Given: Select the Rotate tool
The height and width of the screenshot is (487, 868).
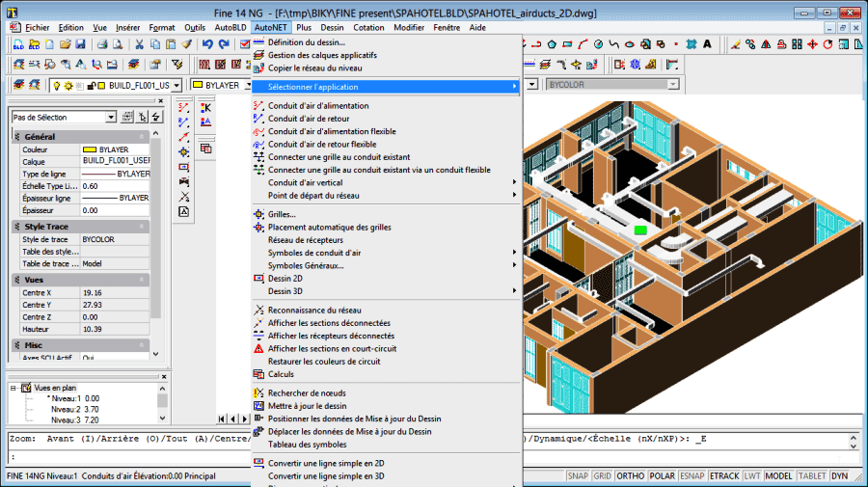Looking at the screenshot, I should click(827, 44).
